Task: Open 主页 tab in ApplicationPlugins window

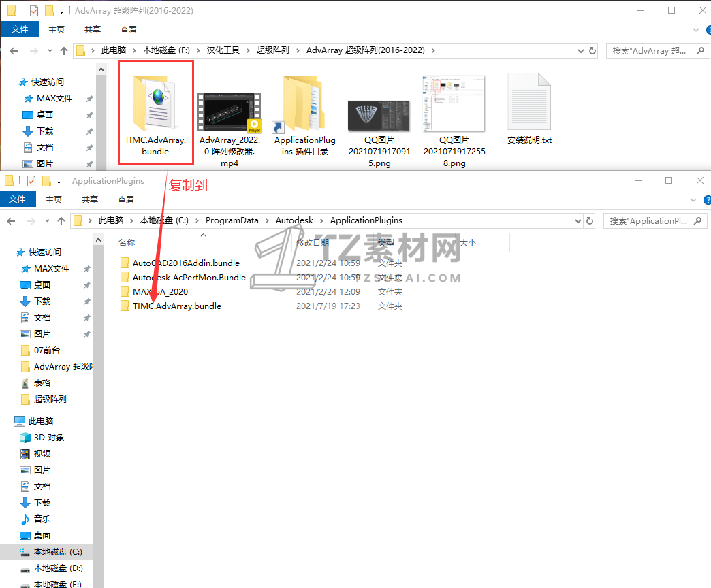Action: 54,199
